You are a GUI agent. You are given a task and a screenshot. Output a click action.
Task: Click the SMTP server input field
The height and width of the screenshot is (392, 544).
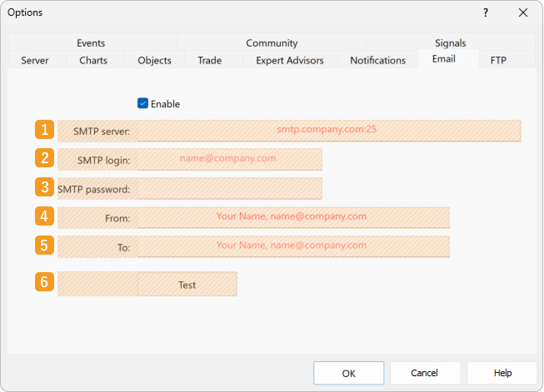click(x=329, y=131)
